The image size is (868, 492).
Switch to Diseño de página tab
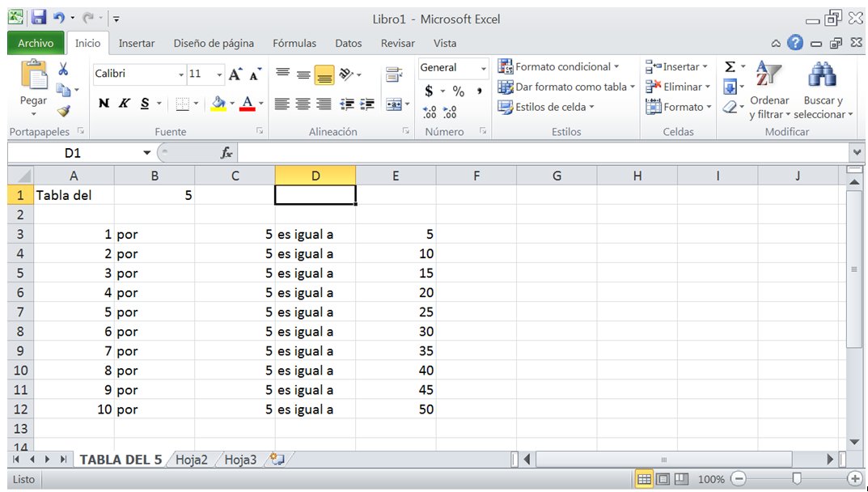pyautogui.click(x=214, y=43)
